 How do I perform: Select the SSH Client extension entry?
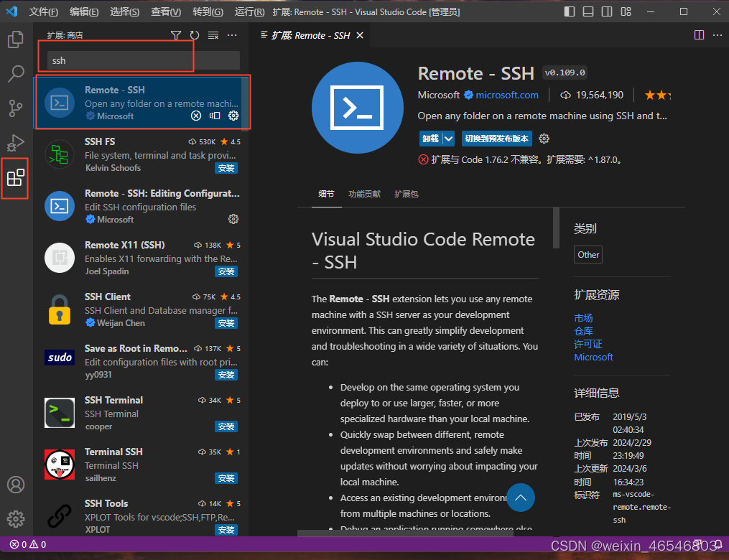tap(141, 310)
